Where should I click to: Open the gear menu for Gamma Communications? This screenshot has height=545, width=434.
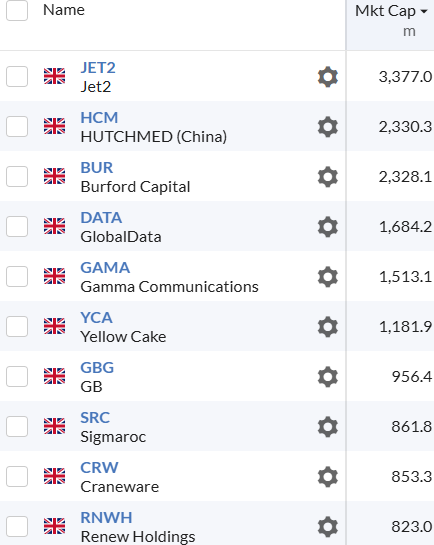click(328, 277)
